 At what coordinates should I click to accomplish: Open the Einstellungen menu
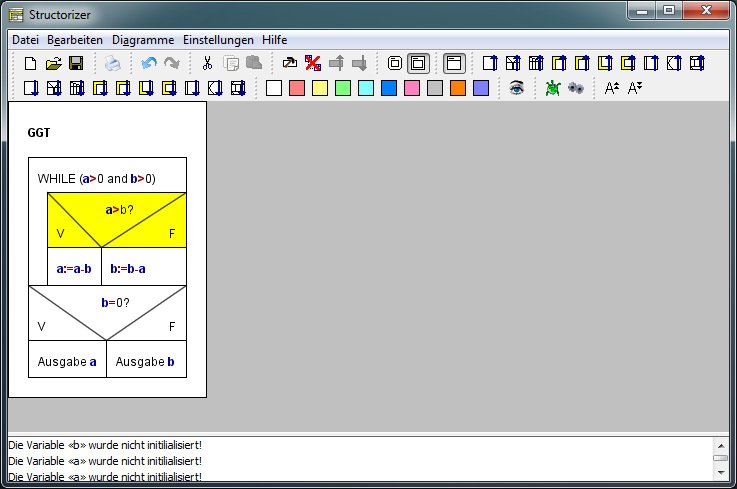[x=218, y=40]
